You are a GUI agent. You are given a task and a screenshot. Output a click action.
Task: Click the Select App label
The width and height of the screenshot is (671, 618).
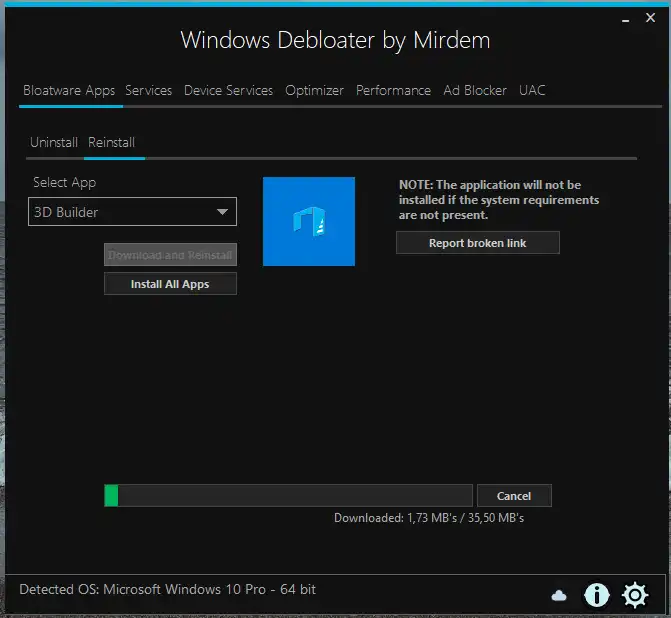tap(65, 183)
